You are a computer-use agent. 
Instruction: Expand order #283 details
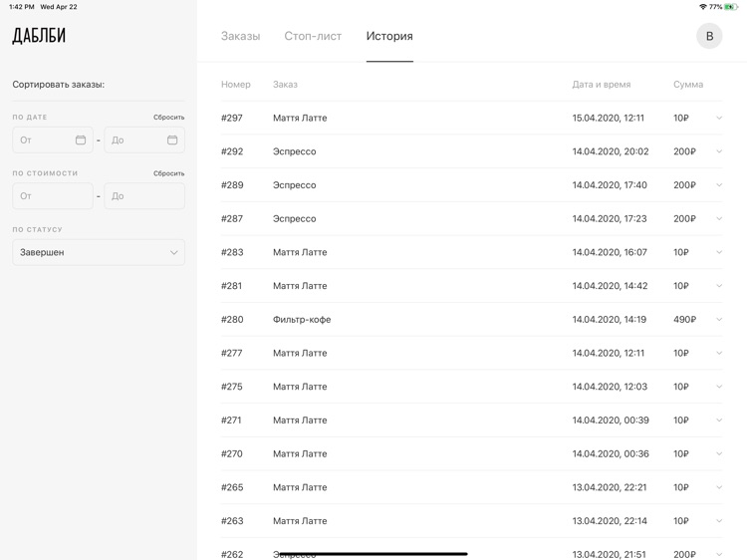(719, 252)
